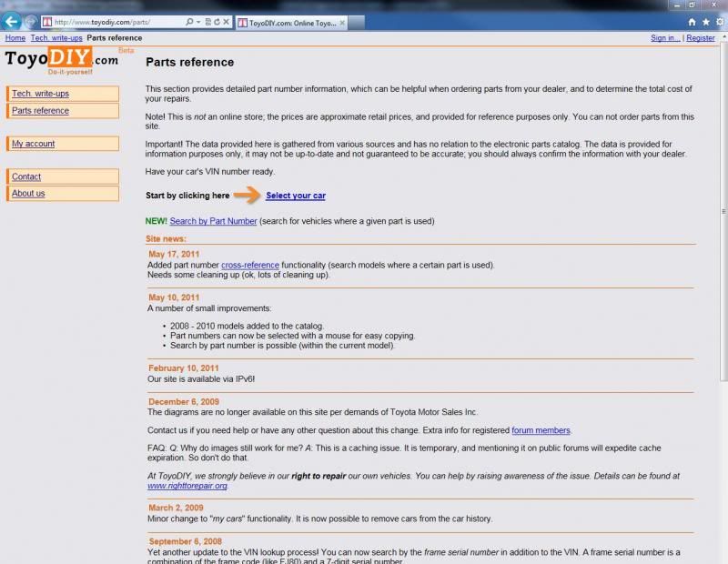Toggle the Compatibility View icon
This screenshot has width=728, height=564.
[208, 22]
